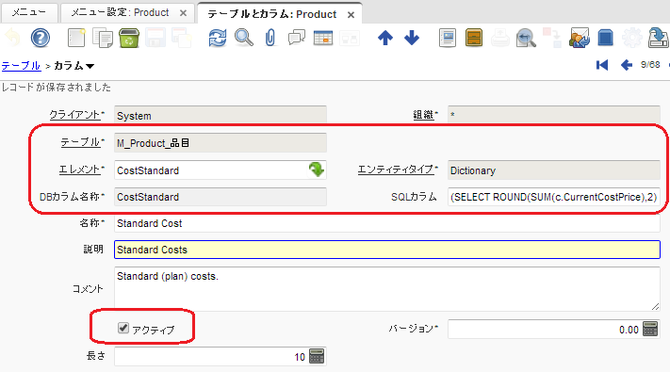670x372 pixels.
Task: Click the Process gear icon
Action: [x=632, y=38]
